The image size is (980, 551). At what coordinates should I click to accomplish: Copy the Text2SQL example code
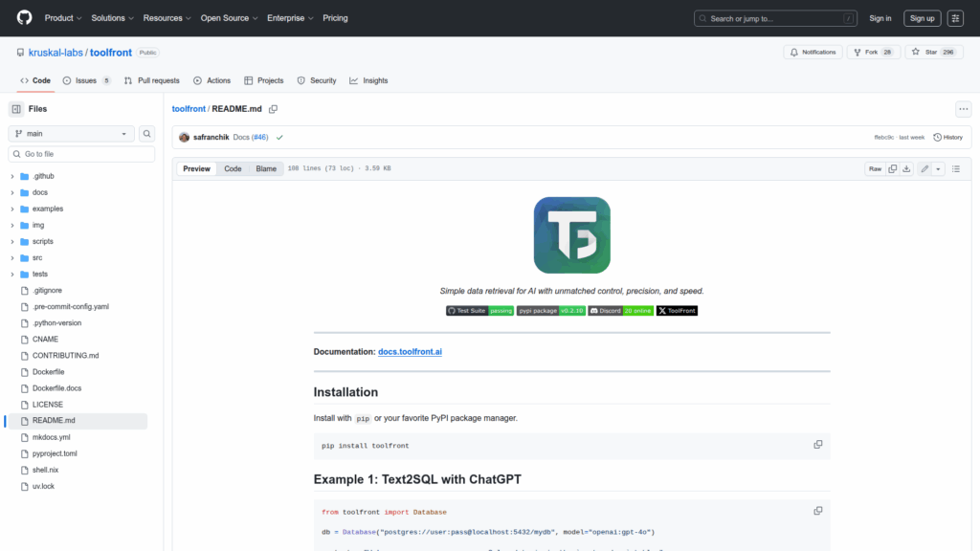tap(817, 511)
